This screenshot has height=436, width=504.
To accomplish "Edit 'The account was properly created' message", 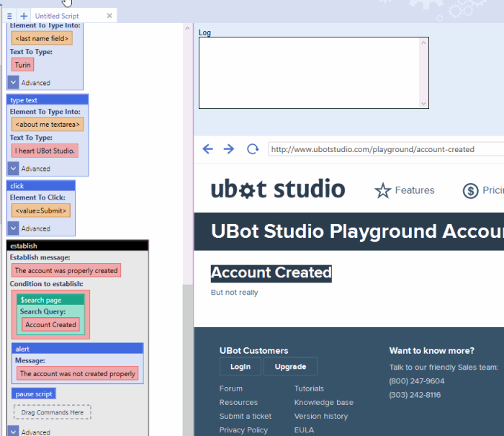I will (66, 271).
